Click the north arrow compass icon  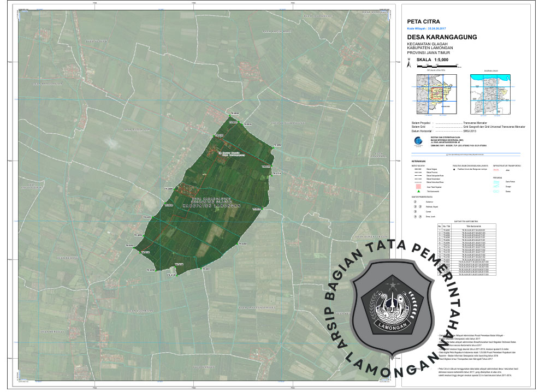410,64
